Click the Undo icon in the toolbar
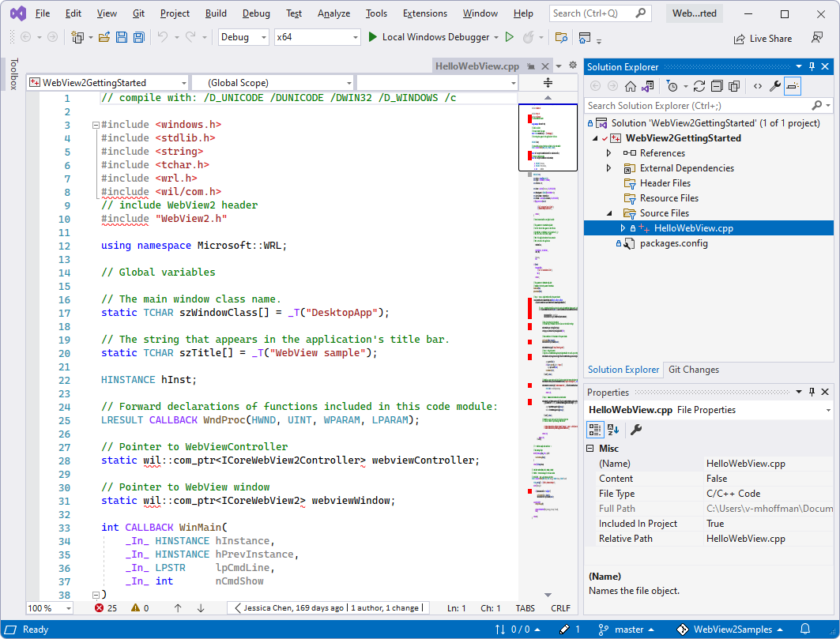This screenshot has height=639, width=840. [163, 37]
